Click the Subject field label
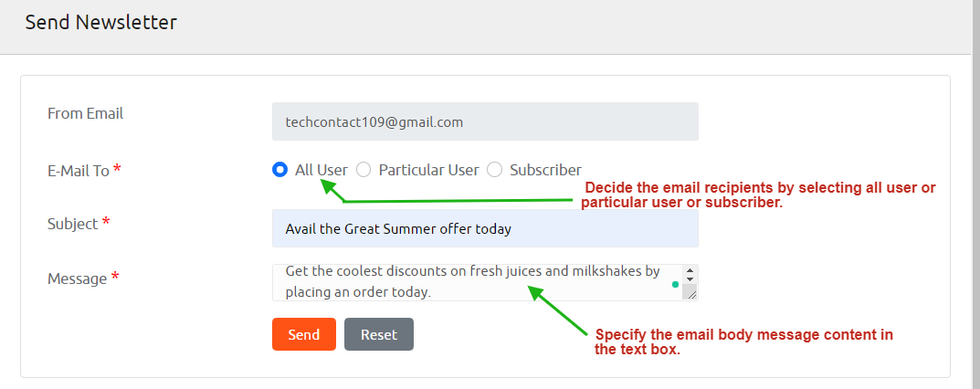 (x=73, y=224)
